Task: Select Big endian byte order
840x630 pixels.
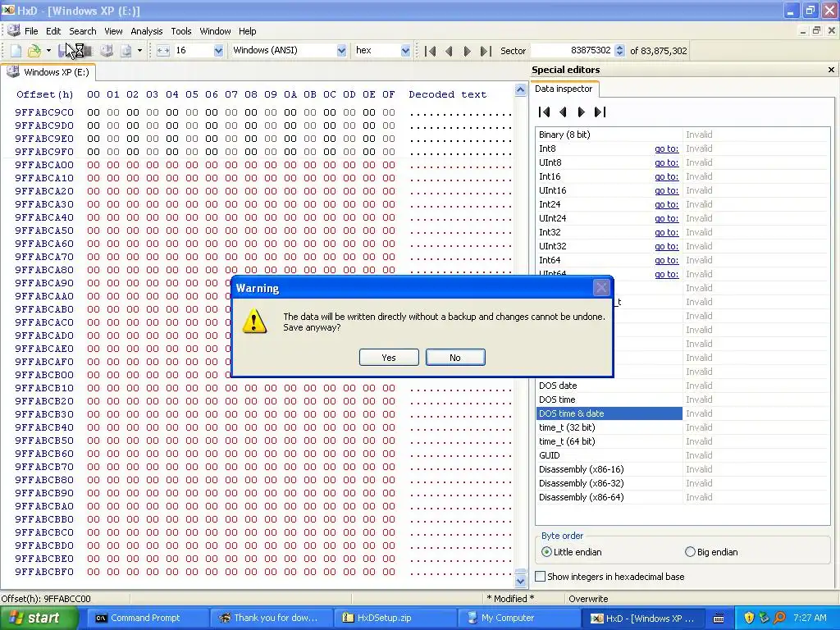Action: tap(711, 552)
